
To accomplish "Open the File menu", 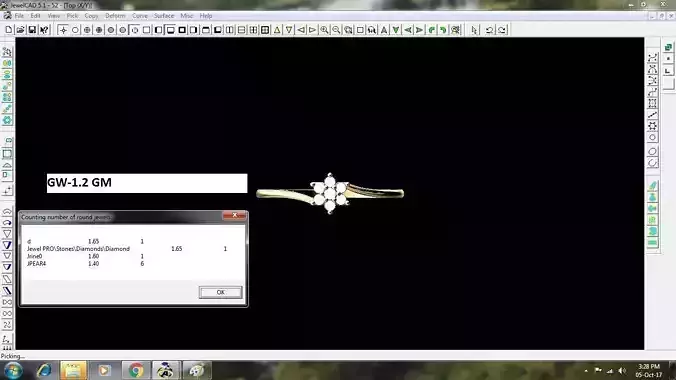I will 19,16.
